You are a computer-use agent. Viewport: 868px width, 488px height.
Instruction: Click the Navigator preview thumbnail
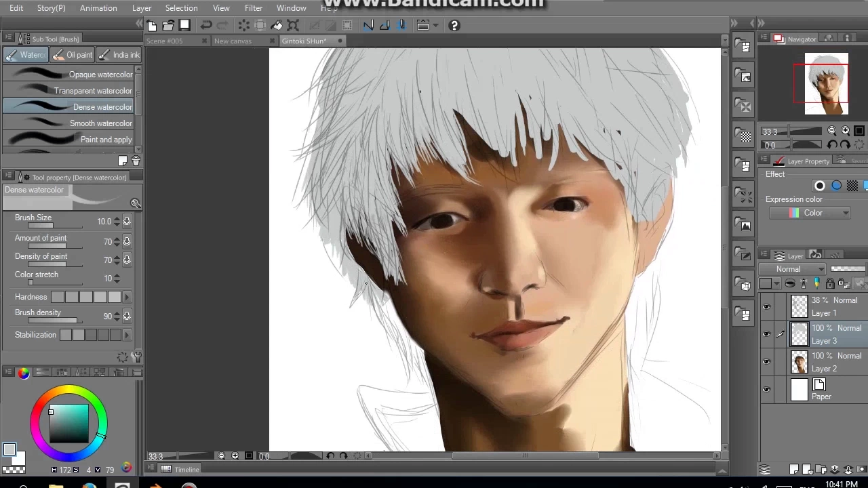(x=826, y=84)
